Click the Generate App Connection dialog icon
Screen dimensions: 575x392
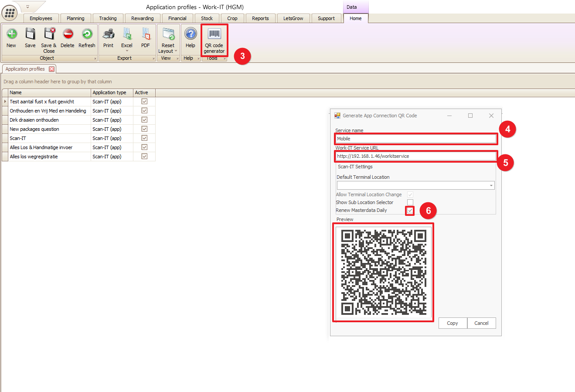point(337,116)
